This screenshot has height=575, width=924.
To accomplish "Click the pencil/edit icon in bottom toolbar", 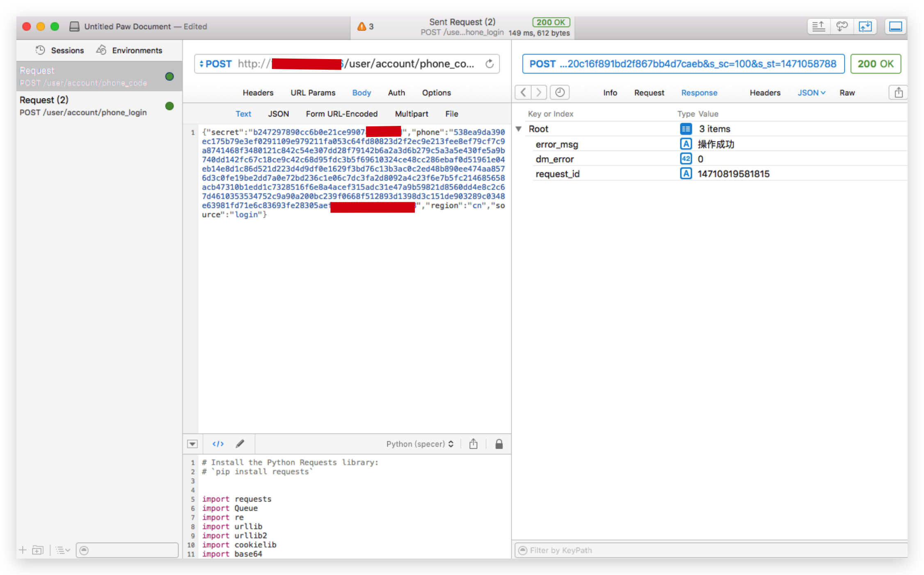I will [240, 444].
